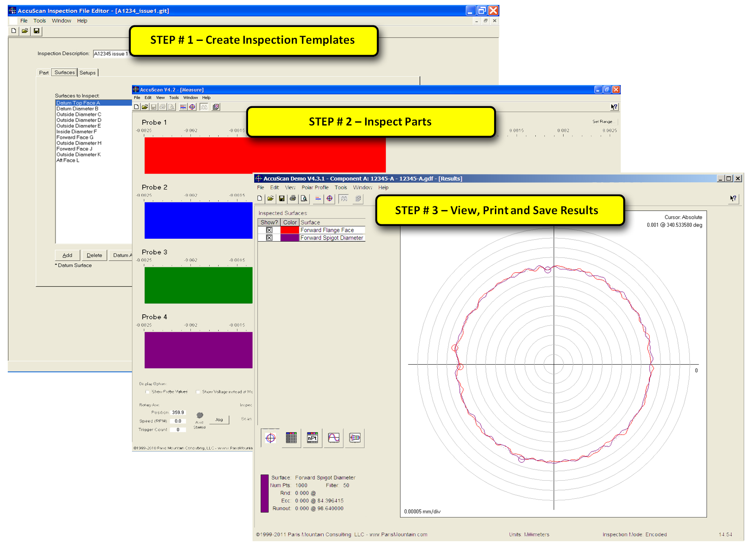Open Tools menu in Inspection File Editor
Image resolution: width=756 pixels, height=551 pixels.
pyautogui.click(x=40, y=21)
